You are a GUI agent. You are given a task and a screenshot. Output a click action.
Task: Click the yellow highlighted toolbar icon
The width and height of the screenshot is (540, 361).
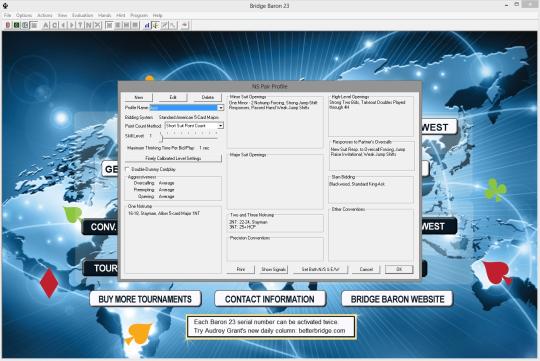[x=156, y=25]
